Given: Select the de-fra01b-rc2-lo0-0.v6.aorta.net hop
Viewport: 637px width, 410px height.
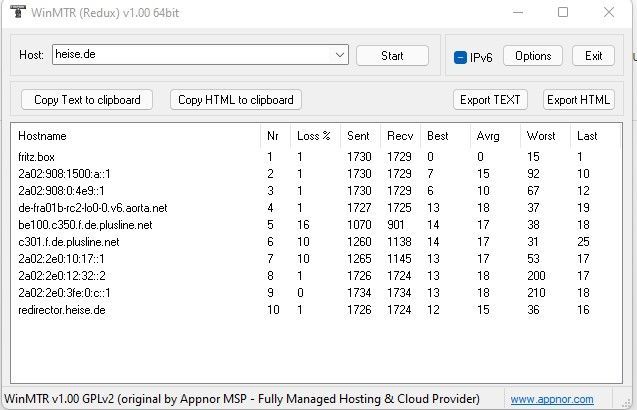Looking at the screenshot, I should click(x=316, y=208).
